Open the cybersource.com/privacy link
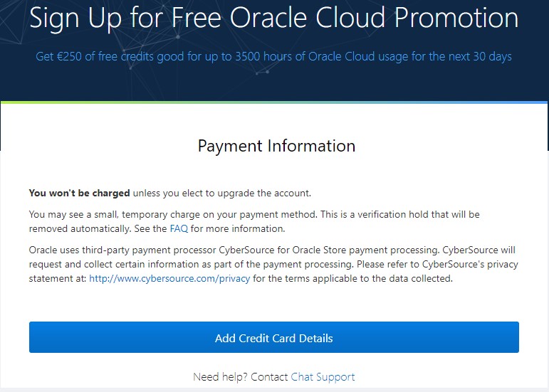 click(169, 279)
